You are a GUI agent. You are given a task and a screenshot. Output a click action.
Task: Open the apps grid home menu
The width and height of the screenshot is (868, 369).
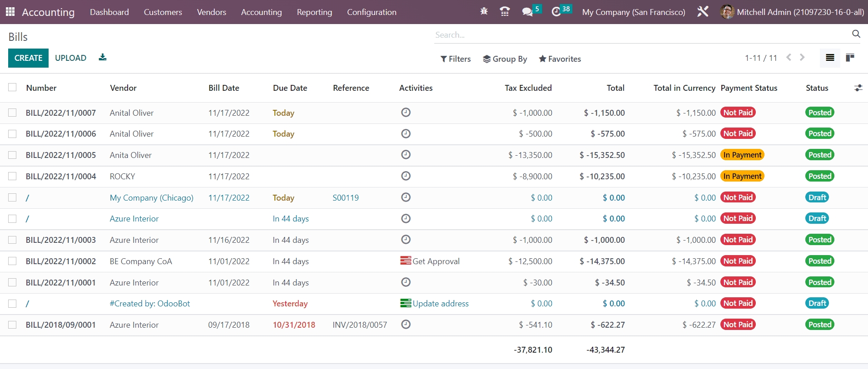(x=10, y=12)
